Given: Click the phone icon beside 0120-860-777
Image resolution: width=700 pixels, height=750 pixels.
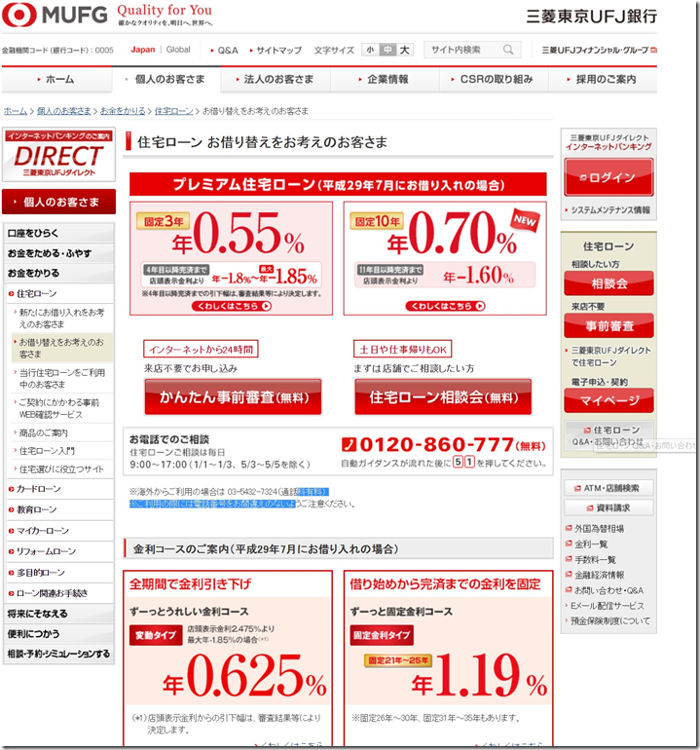Looking at the screenshot, I should pyautogui.click(x=350, y=444).
